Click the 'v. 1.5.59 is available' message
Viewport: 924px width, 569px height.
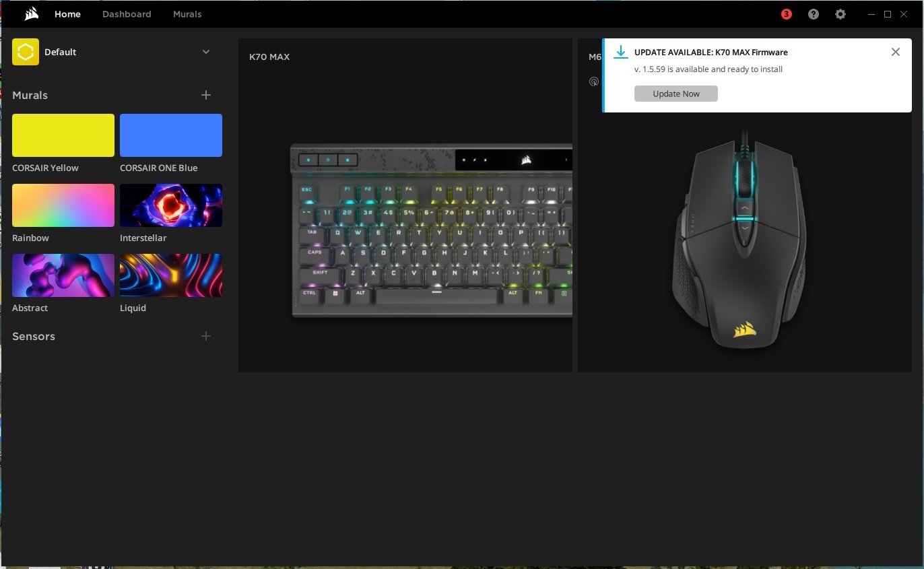click(708, 69)
